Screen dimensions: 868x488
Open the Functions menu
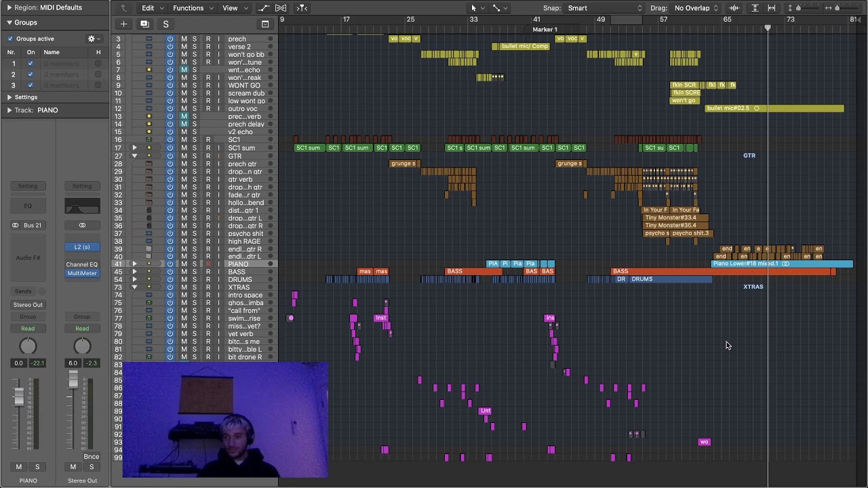193,8
